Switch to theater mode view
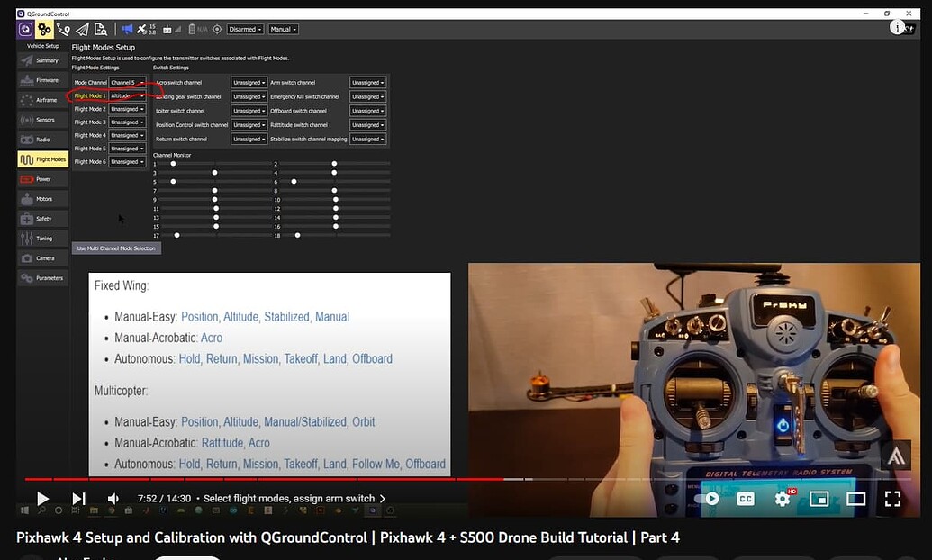 click(x=855, y=498)
